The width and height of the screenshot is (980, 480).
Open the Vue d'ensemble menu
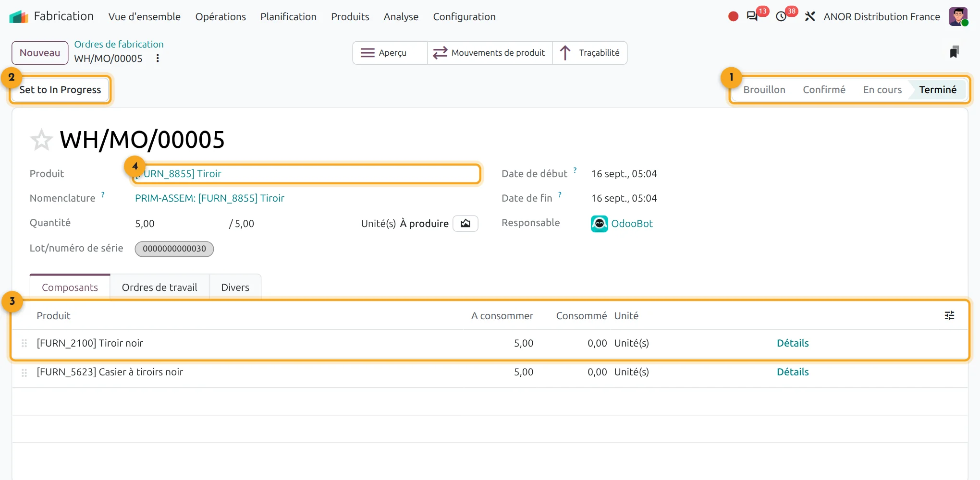coord(145,17)
